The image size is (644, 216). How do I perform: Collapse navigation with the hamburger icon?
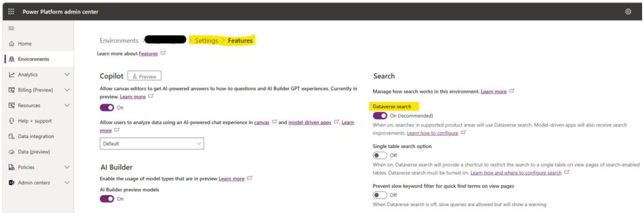[x=11, y=28]
